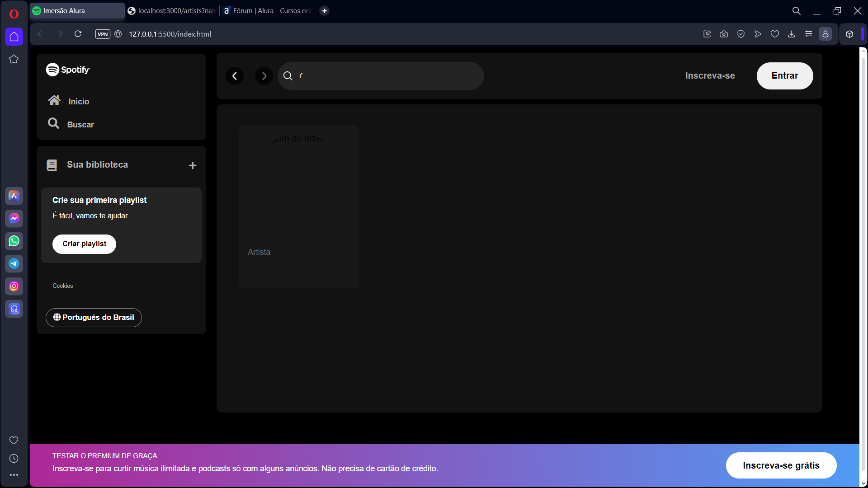Open Telegram in Opera sidebar
Viewport: 868px width, 488px height.
(14, 263)
